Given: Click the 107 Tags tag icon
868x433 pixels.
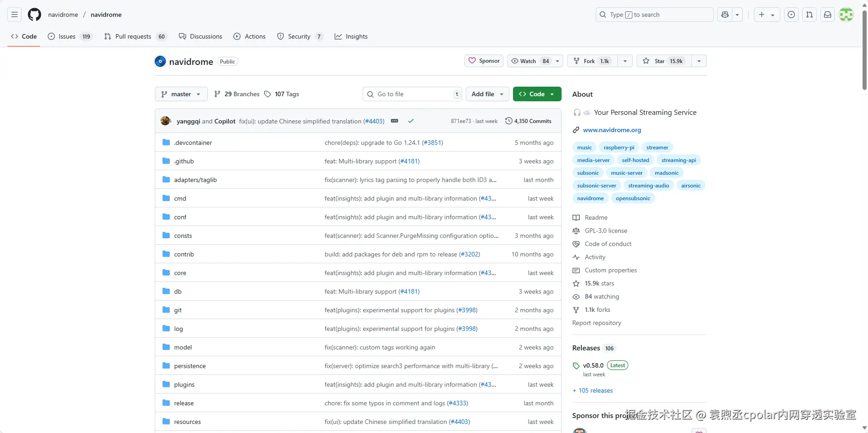Looking at the screenshot, I should pyautogui.click(x=268, y=94).
